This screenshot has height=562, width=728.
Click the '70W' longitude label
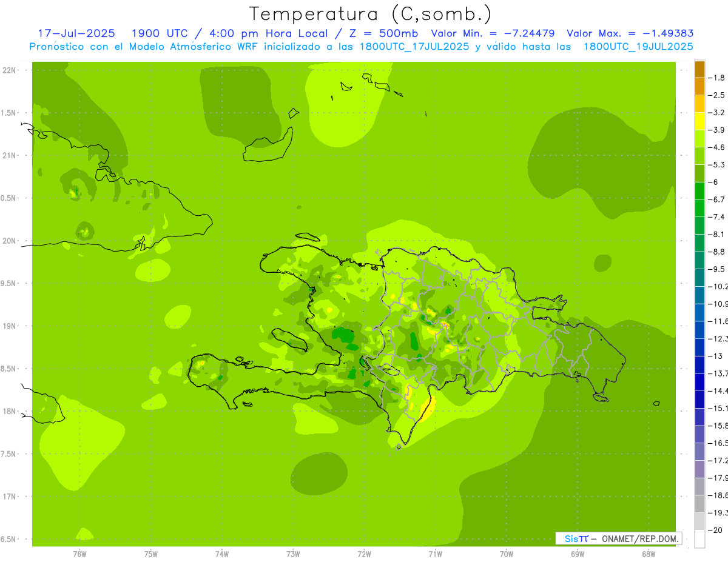click(x=507, y=555)
